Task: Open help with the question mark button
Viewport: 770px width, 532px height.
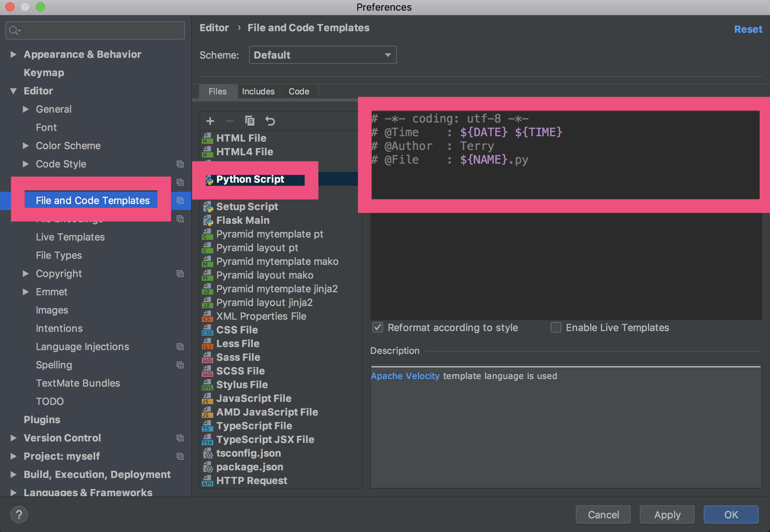Action: pos(19,514)
